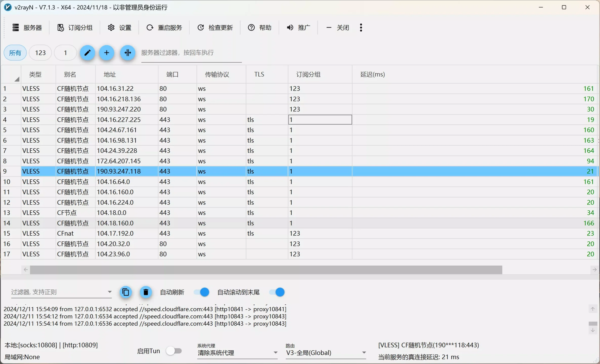Click the plus add subscription group button
600x364 pixels.
point(107,53)
